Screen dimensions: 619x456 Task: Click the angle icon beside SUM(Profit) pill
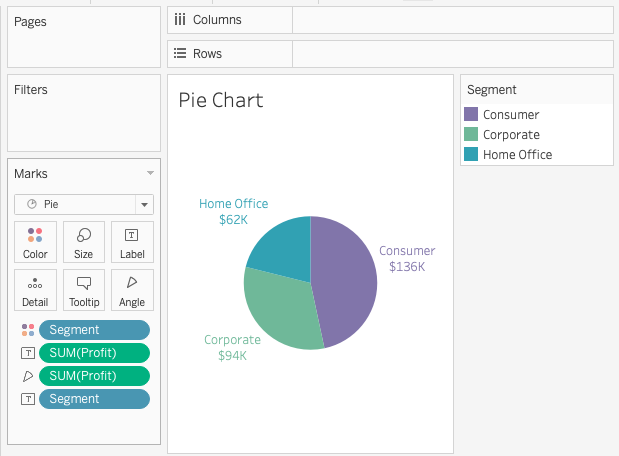click(27, 376)
